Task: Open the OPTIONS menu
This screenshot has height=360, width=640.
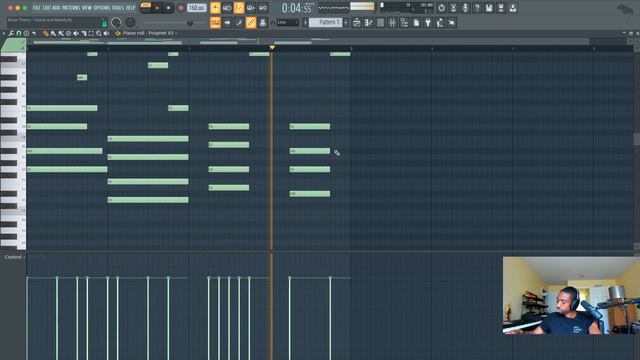Action: (102, 8)
